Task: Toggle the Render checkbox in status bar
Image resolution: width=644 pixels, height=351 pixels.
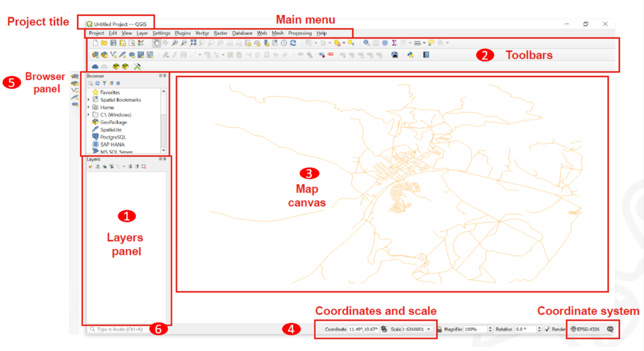Action: tap(547, 329)
